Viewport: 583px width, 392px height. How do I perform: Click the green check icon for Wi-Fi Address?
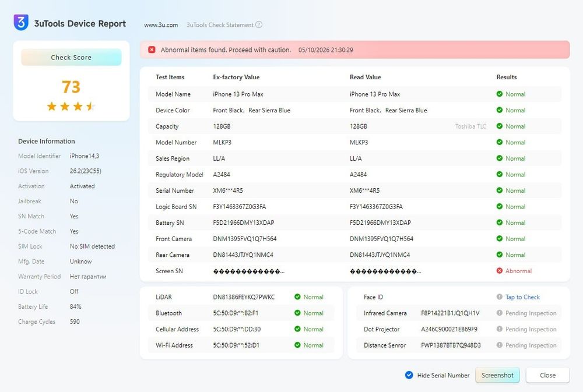point(297,345)
